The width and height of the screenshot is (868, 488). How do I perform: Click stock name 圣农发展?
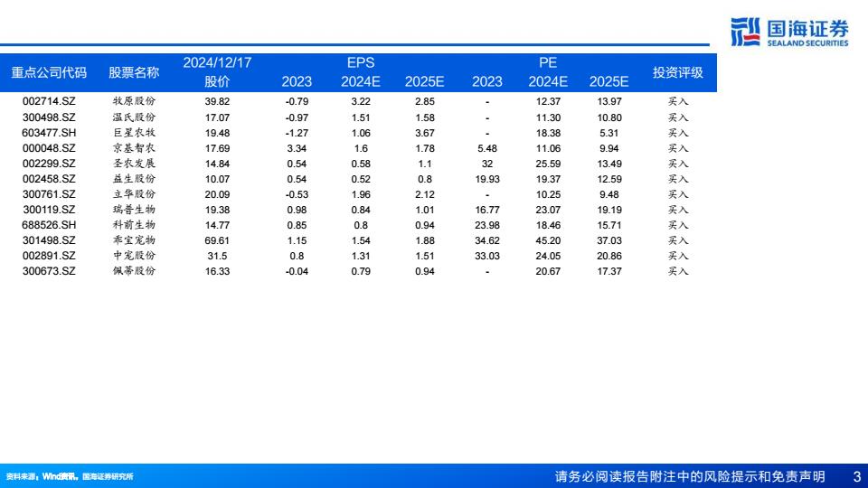(134, 164)
